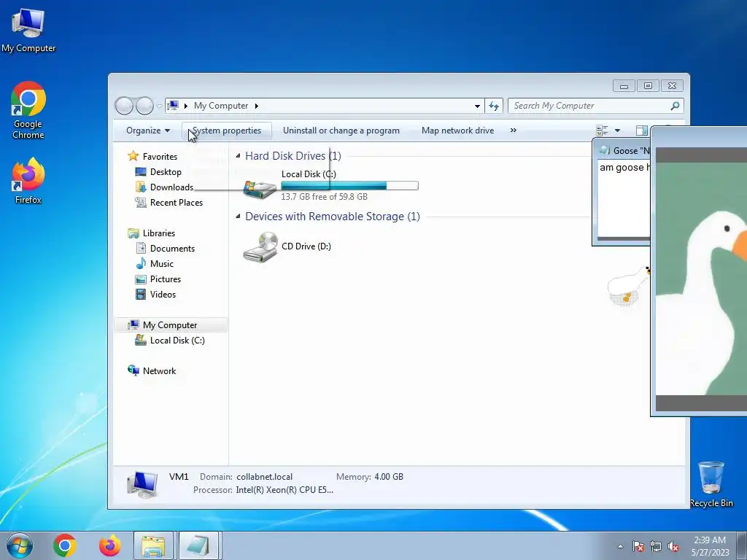Click muted volume tray icon
Image resolution: width=747 pixels, height=560 pixels.
[673, 546]
